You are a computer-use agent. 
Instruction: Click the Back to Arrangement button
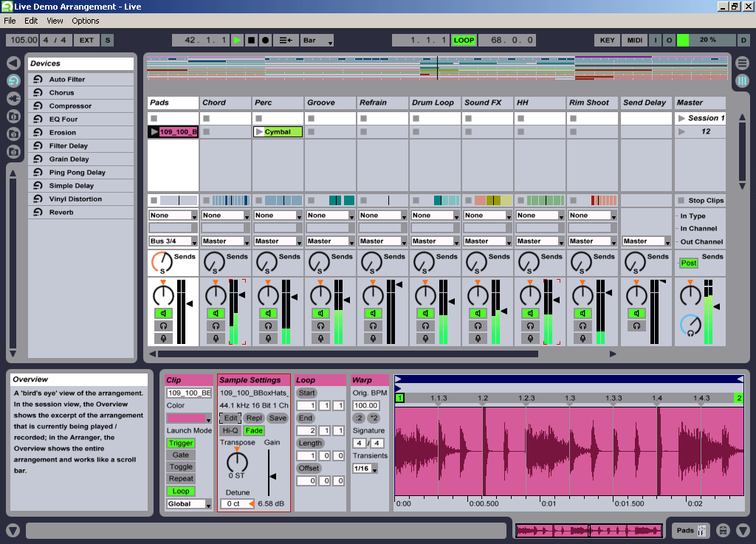[286, 41]
